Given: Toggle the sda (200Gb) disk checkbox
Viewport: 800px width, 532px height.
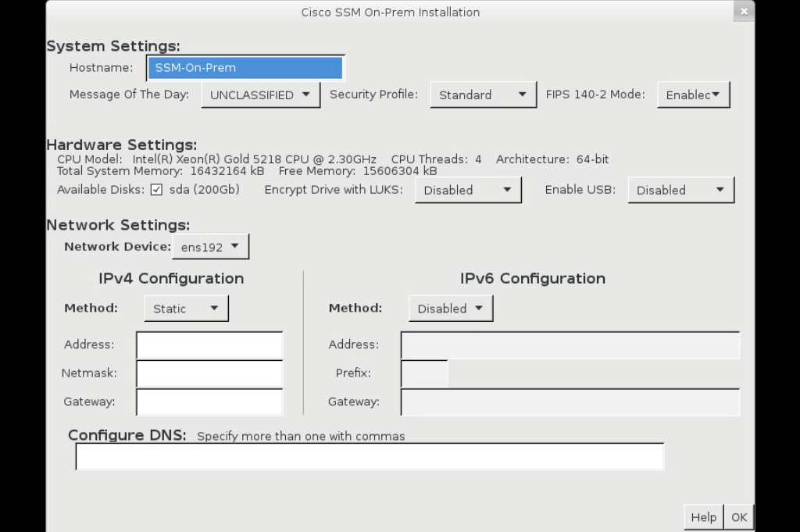Looking at the screenshot, I should tap(156, 190).
